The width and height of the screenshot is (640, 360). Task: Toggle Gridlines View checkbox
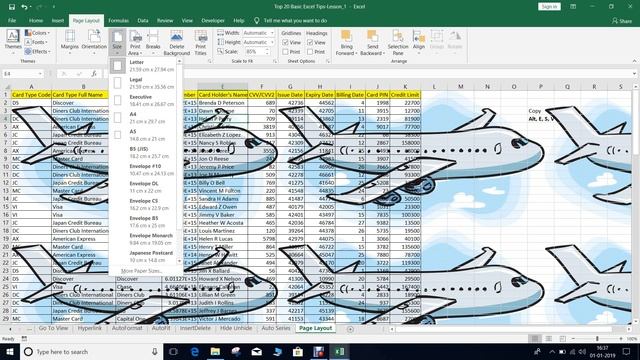[285, 42]
